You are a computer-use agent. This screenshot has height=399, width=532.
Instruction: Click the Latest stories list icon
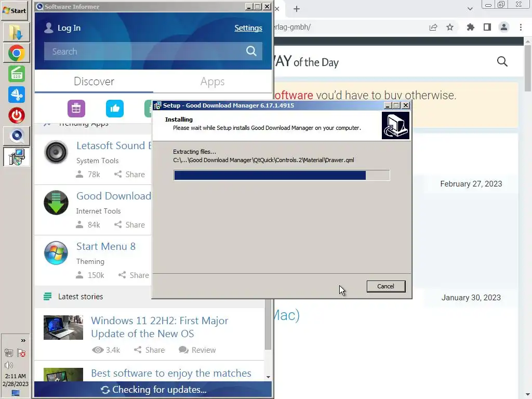(x=47, y=297)
